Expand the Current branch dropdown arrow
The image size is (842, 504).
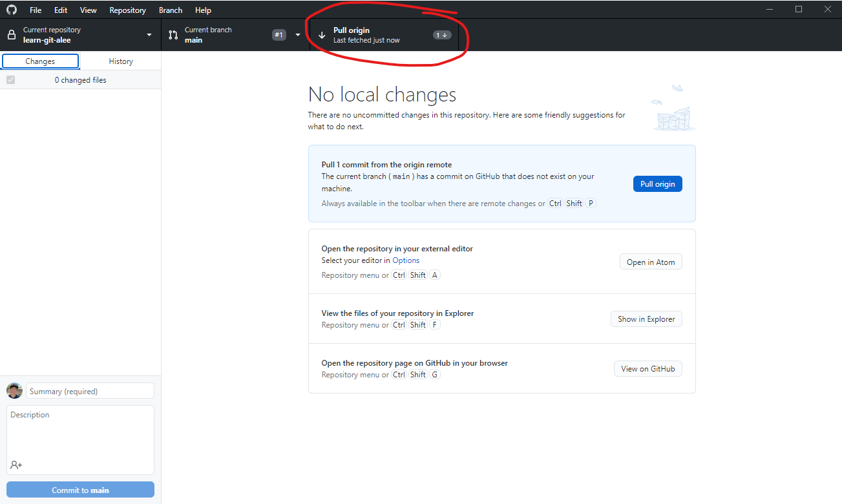pos(298,35)
